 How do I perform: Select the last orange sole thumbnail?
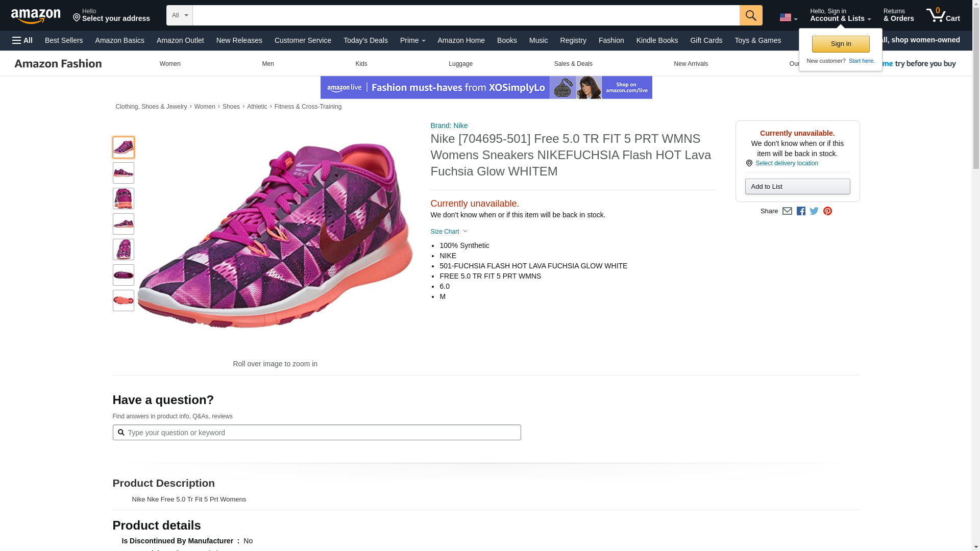123,300
